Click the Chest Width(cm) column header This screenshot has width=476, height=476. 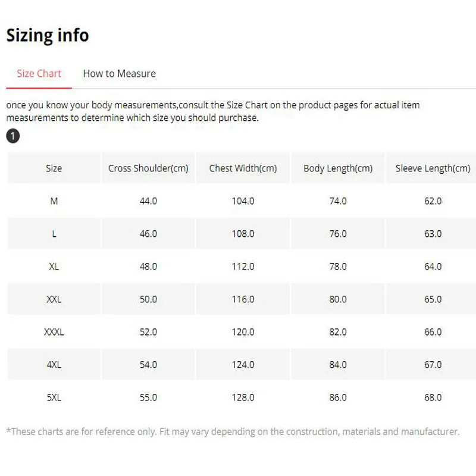[x=243, y=168]
